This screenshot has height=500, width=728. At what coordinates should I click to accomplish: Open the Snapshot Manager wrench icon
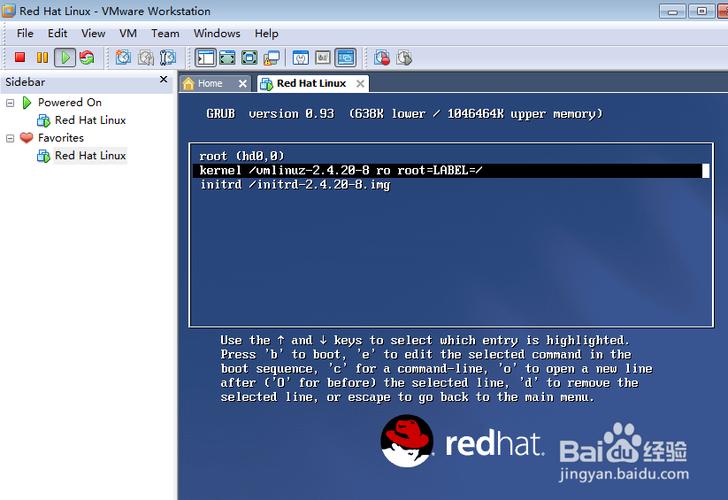(168, 58)
